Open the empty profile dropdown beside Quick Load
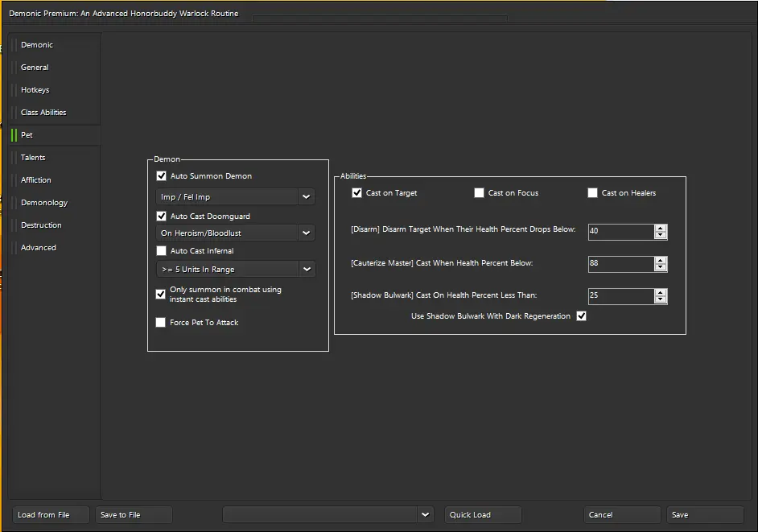Screen dimensions: 758x532 click(x=328, y=514)
